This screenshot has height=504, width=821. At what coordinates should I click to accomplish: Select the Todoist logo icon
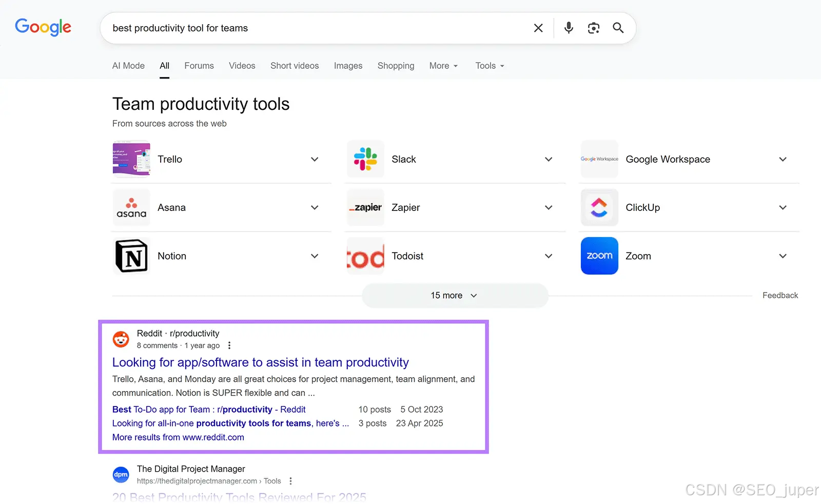click(365, 256)
